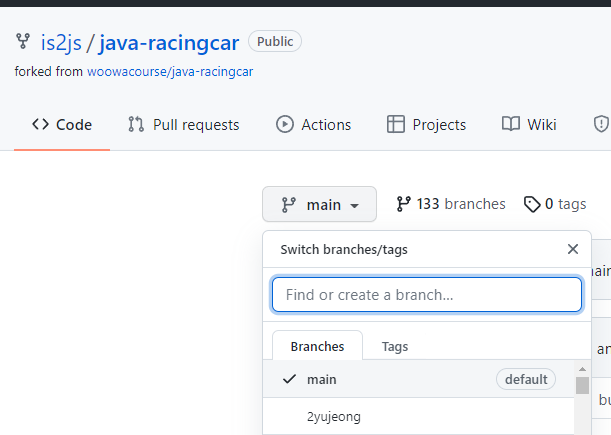The height and width of the screenshot is (435, 611).
Task: View the 0 tags link
Action: point(555,204)
